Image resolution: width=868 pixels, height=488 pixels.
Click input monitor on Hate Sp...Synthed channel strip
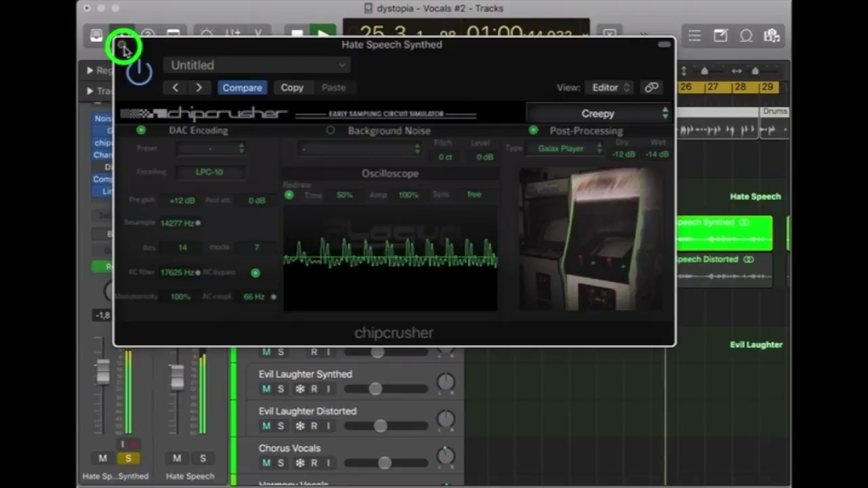coord(123,444)
